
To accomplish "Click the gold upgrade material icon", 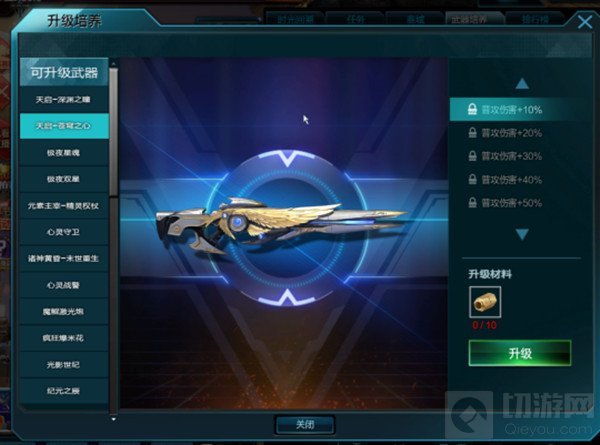I will coord(485,302).
